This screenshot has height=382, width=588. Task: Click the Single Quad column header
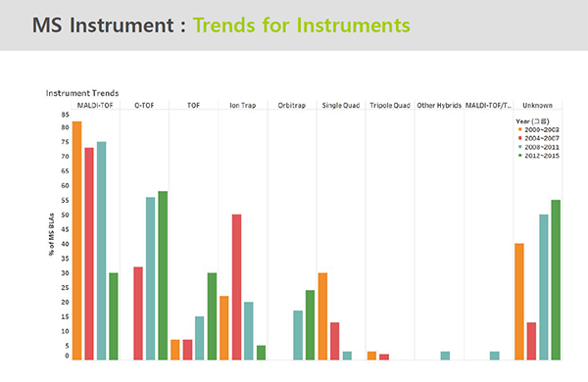point(341,106)
